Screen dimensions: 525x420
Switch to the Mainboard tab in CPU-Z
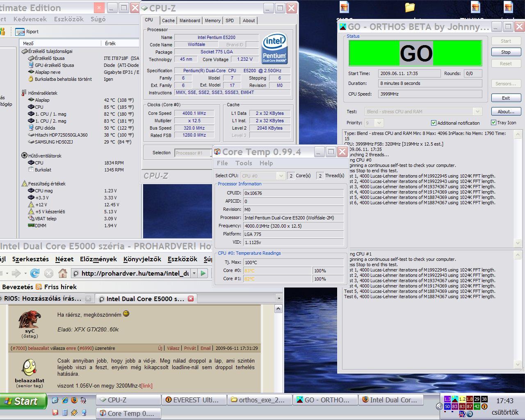190,21
